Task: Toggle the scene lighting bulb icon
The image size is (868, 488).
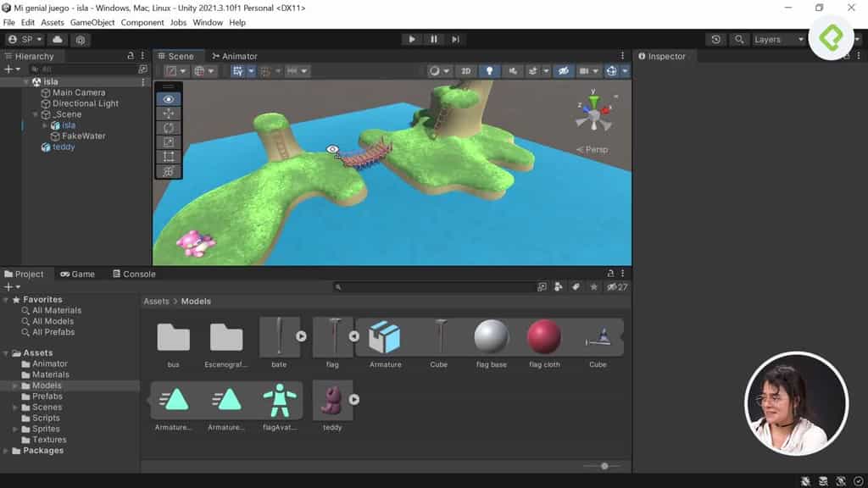Action: (x=490, y=70)
